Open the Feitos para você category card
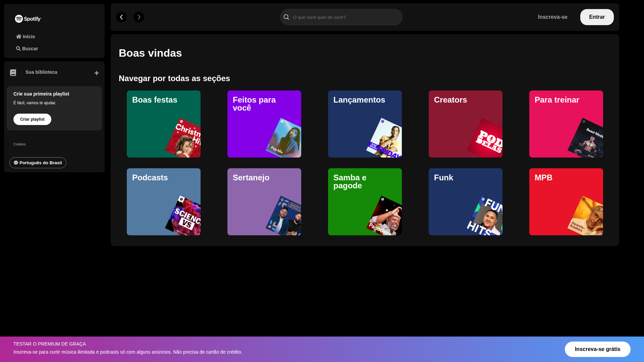The image size is (644, 362). coord(264,124)
